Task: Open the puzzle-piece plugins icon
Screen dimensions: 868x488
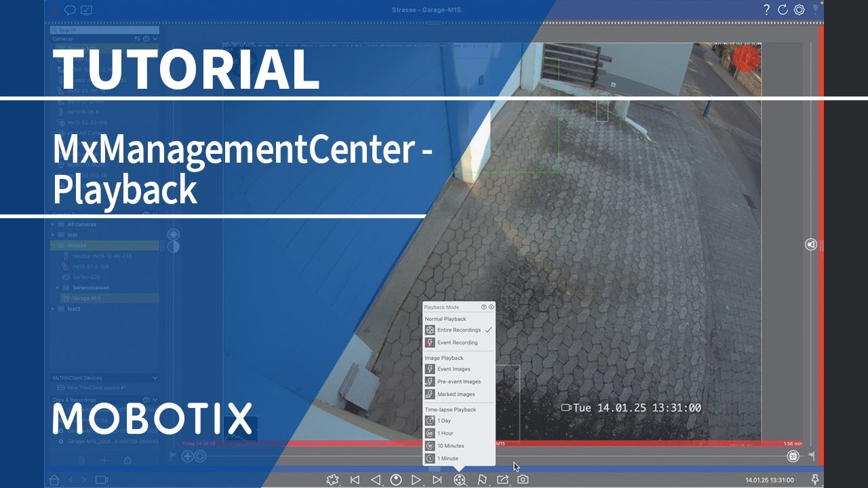Action: pos(332,480)
